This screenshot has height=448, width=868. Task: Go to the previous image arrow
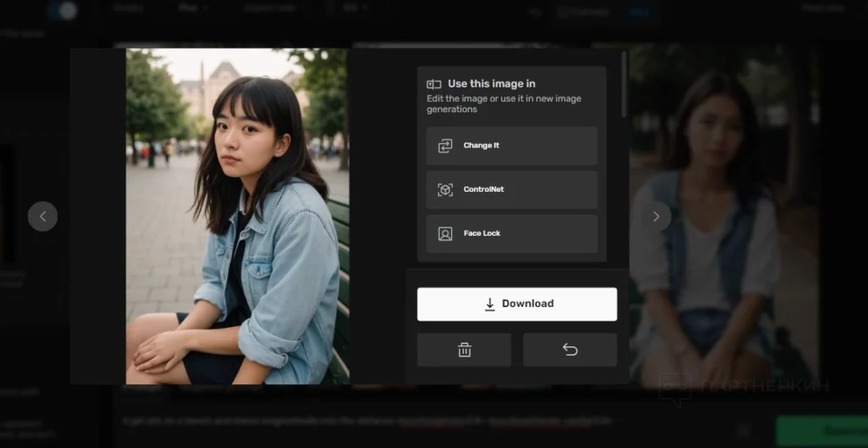[x=42, y=216]
